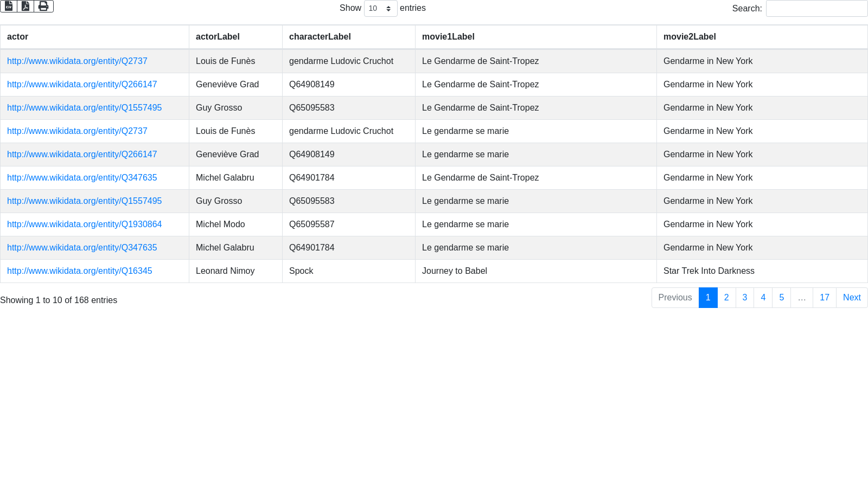
Task: Click Michel Galabru in the Le Gendarme de Saint-Tropez row
Action: click(x=225, y=178)
